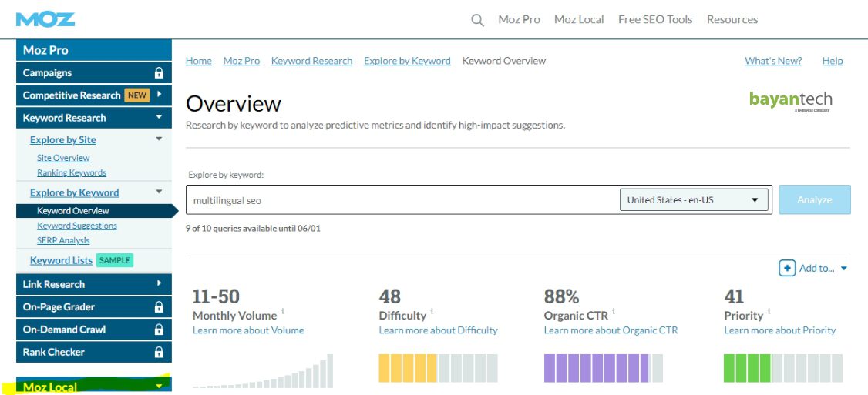Open Learn more about Priority link
This screenshot has height=395, width=868.
tap(780, 330)
